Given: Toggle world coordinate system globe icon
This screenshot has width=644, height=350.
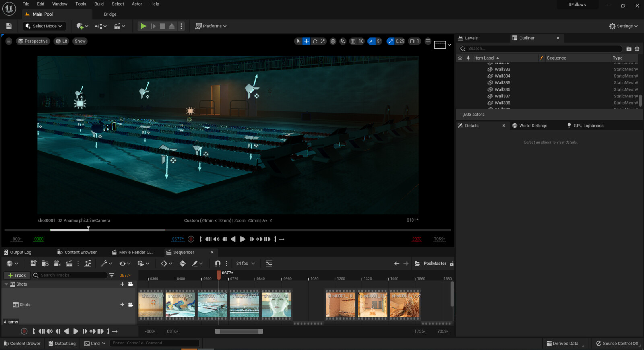Looking at the screenshot, I should (333, 41).
